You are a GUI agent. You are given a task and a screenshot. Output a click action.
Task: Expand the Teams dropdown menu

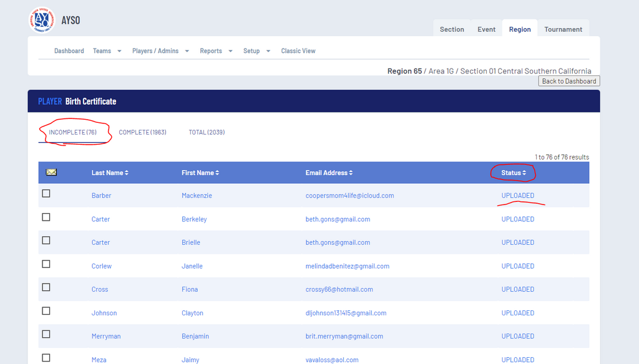click(107, 51)
